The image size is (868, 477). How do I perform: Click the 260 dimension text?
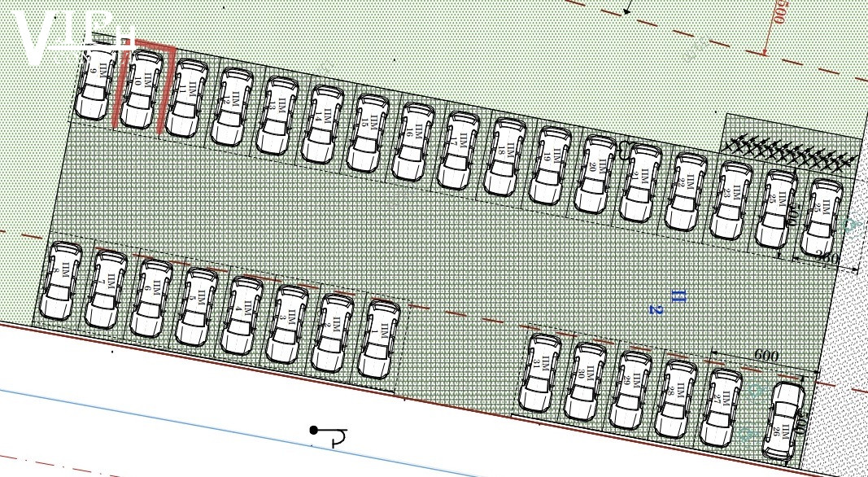pos(827,259)
